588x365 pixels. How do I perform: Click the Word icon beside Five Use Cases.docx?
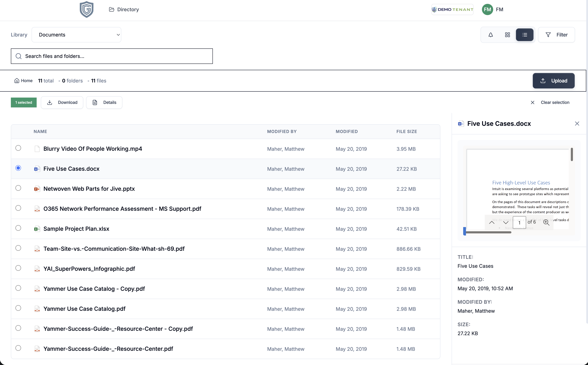(37, 169)
